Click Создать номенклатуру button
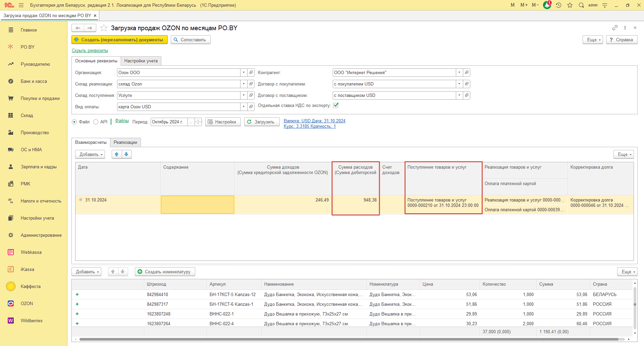644x346 pixels. [x=165, y=272]
